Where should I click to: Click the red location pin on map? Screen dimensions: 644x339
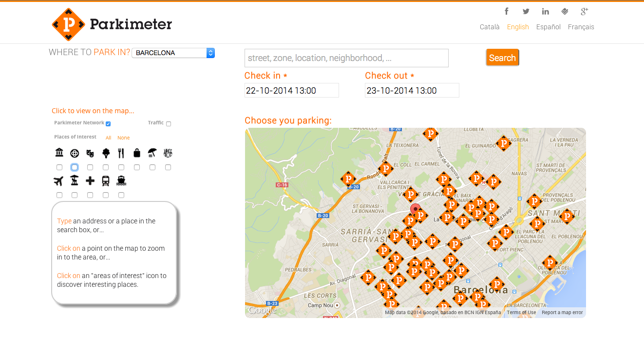click(x=415, y=210)
